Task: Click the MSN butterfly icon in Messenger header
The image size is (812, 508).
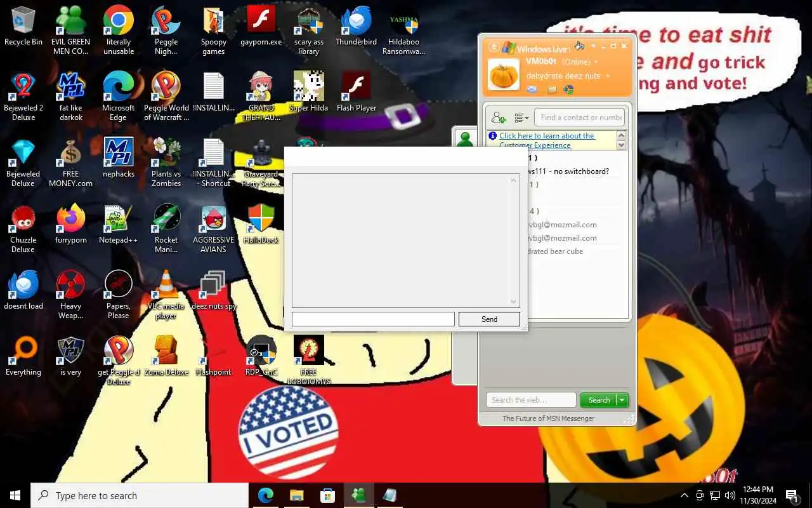Action: (x=569, y=90)
